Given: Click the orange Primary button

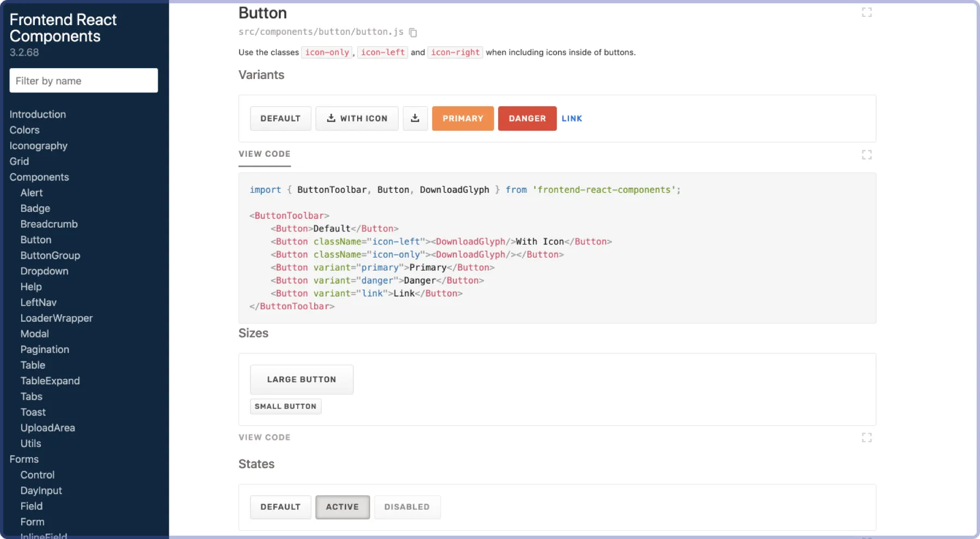Looking at the screenshot, I should point(463,119).
